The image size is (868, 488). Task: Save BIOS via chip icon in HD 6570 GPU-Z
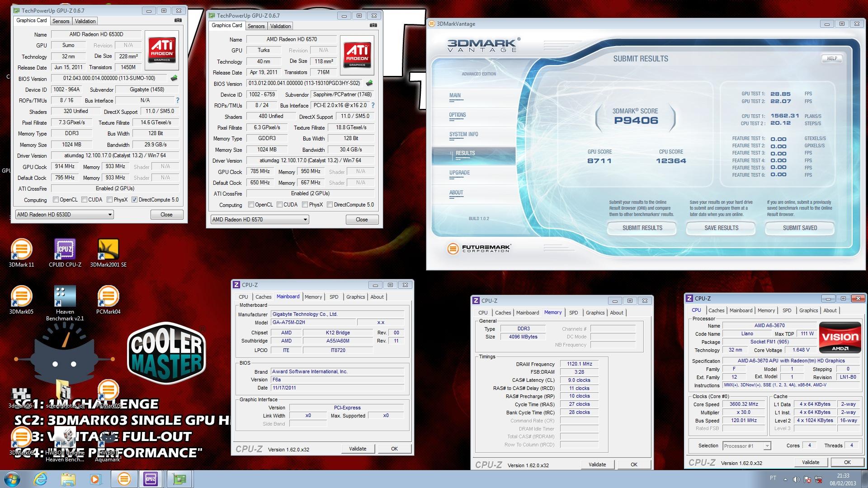369,83
